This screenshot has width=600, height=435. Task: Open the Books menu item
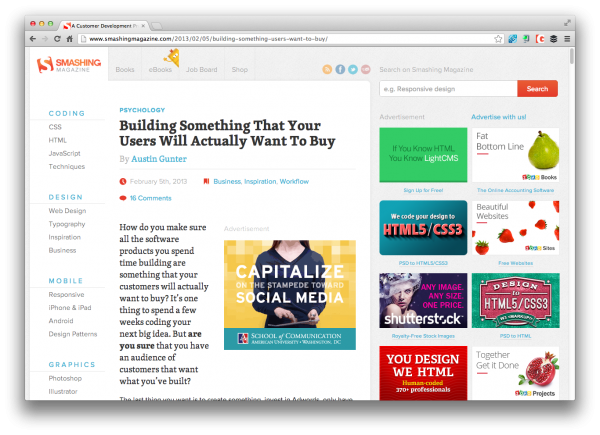125,70
